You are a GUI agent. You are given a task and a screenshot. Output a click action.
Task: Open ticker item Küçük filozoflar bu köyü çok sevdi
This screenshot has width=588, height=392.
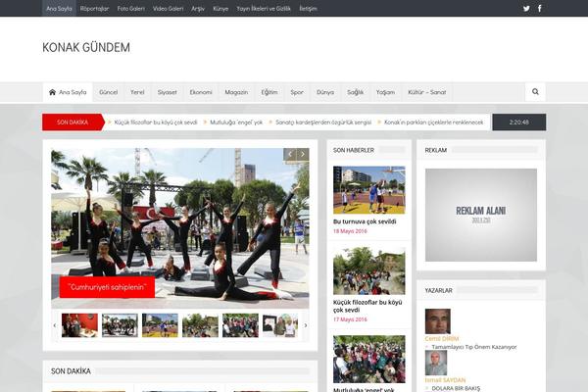click(156, 122)
